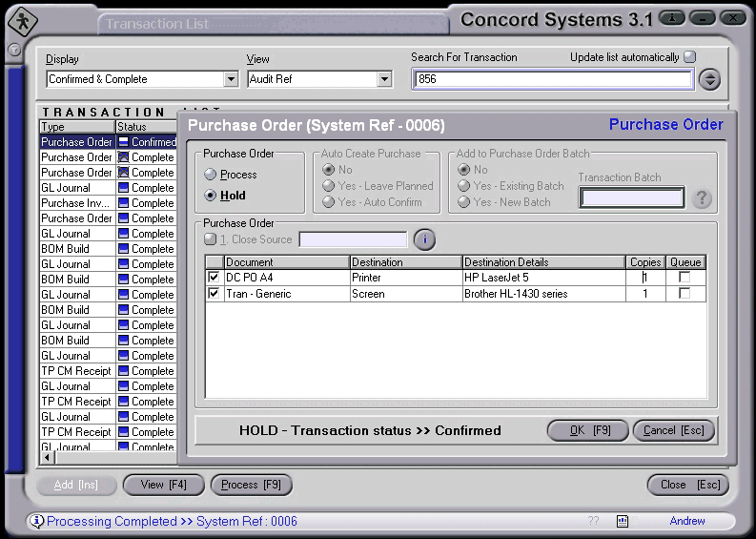Image resolution: width=756 pixels, height=539 pixels.
Task: Uncheck the Tran - Generic document checkbox
Action: click(214, 294)
